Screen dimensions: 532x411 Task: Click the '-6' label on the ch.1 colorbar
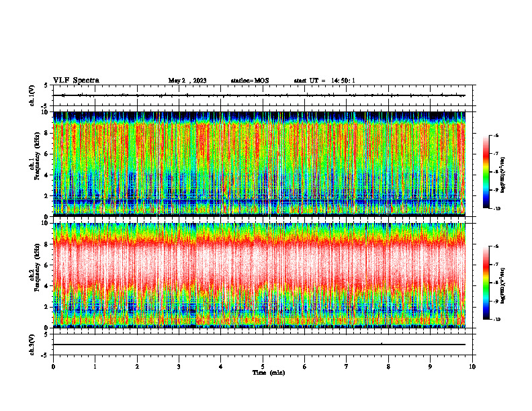(496, 136)
